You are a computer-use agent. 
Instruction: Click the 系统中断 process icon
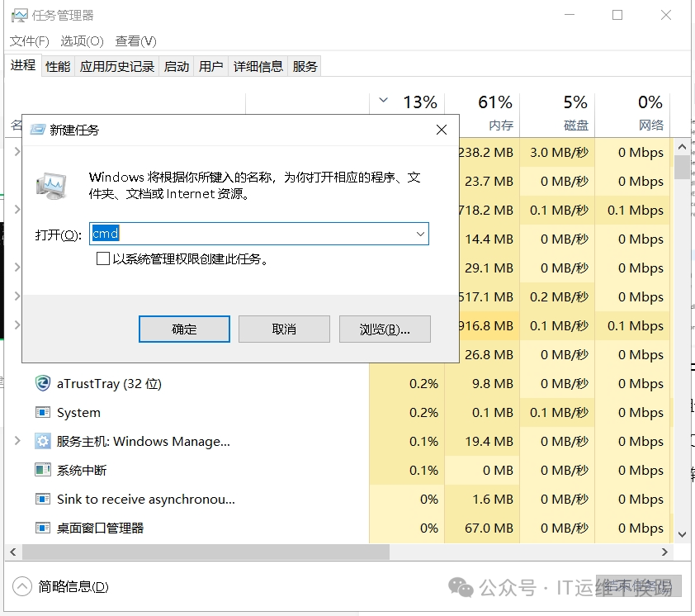(x=43, y=470)
